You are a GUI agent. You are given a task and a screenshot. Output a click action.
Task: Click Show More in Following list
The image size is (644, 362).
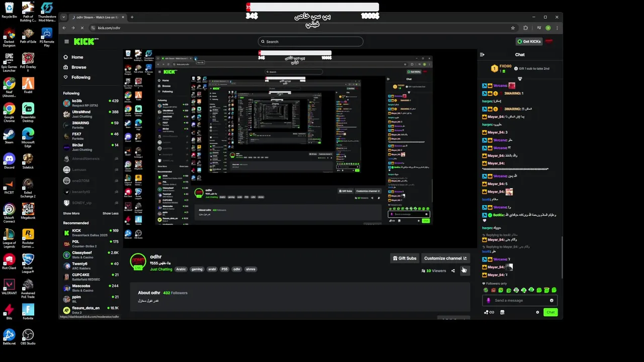pyautogui.click(x=71, y=213)
